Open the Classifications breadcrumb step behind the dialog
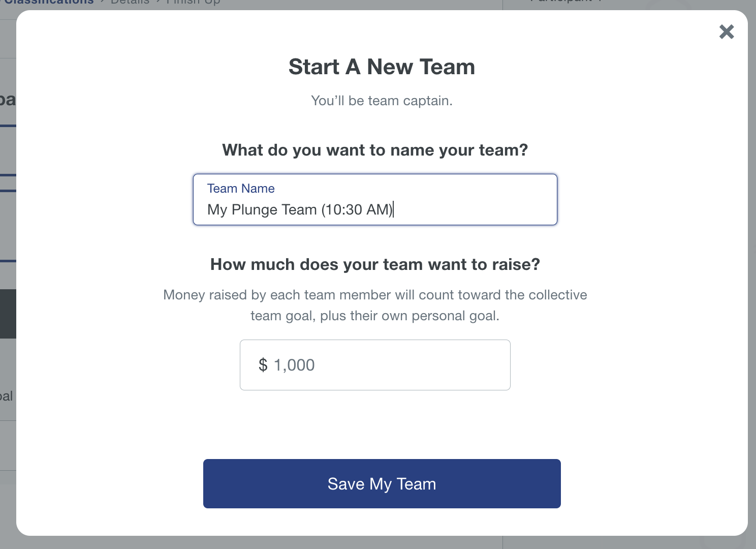This screenshot has height=549, width=756. pos(49,3)
